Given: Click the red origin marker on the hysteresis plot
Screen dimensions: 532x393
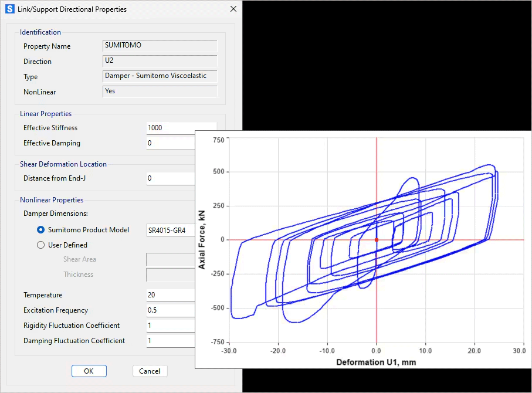Looking at the screenshot, I should (x=377, y=239).
